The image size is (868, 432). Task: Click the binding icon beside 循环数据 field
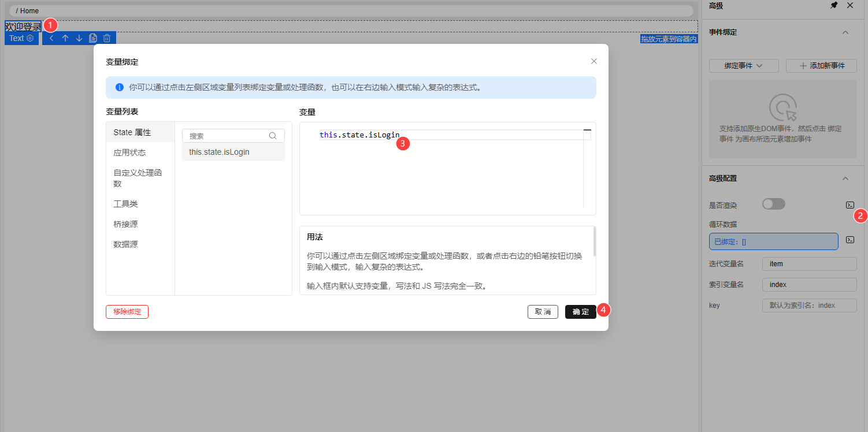pyautogui.click(x=850, y=240)
